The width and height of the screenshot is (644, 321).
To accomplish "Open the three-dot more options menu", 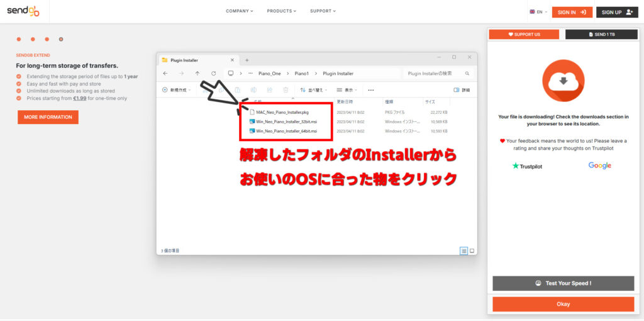I will [371, 90].
